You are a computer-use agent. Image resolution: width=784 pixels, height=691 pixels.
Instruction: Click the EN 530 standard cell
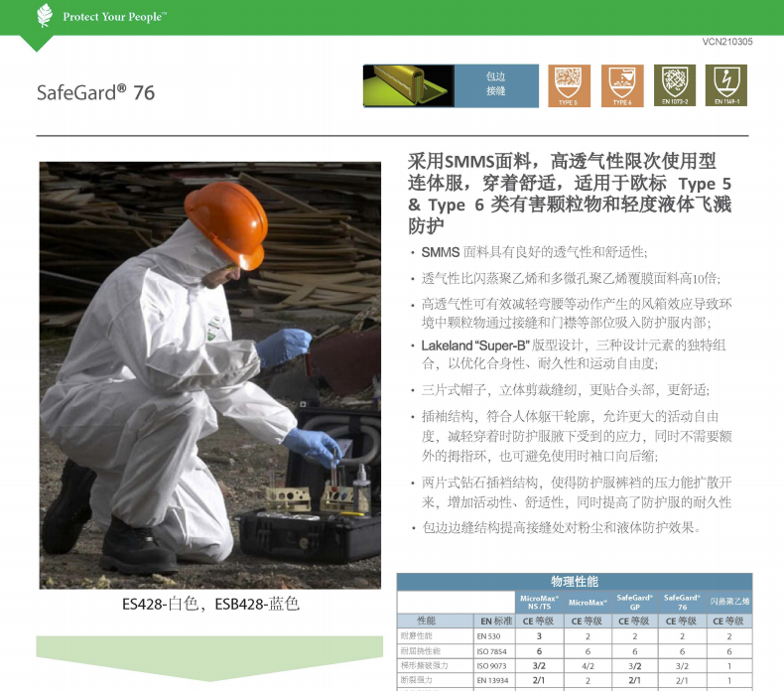(493, 635)
